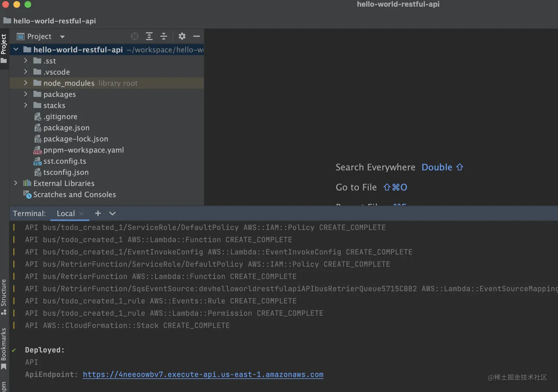Expand the node_modules folder
Screen dimensions: 558x392
[25, 83]
